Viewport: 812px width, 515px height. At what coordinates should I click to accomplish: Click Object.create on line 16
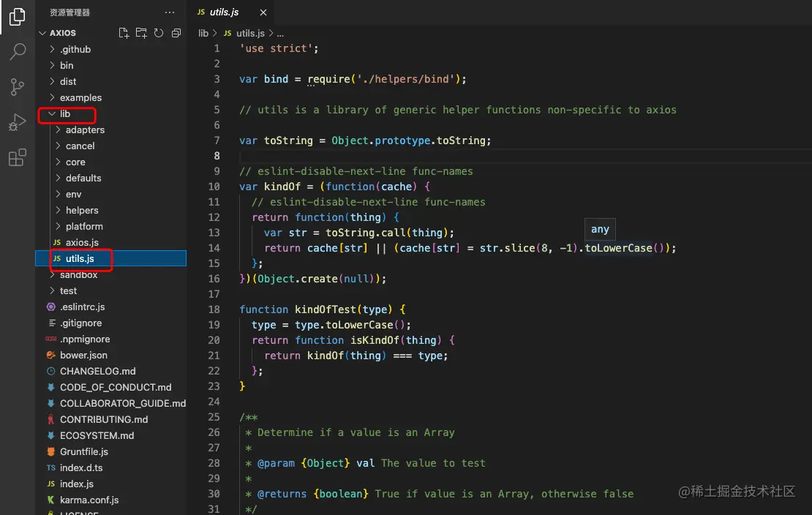[298, 279]
